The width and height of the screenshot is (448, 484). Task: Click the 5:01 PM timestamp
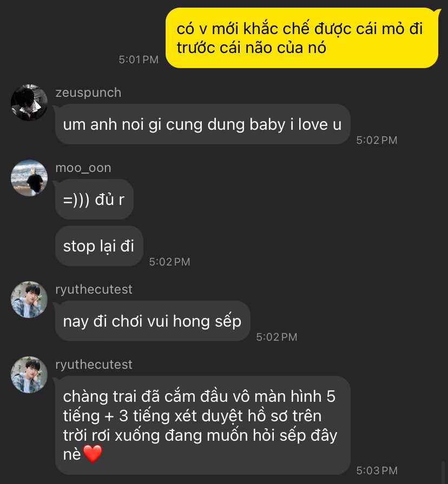139,59
